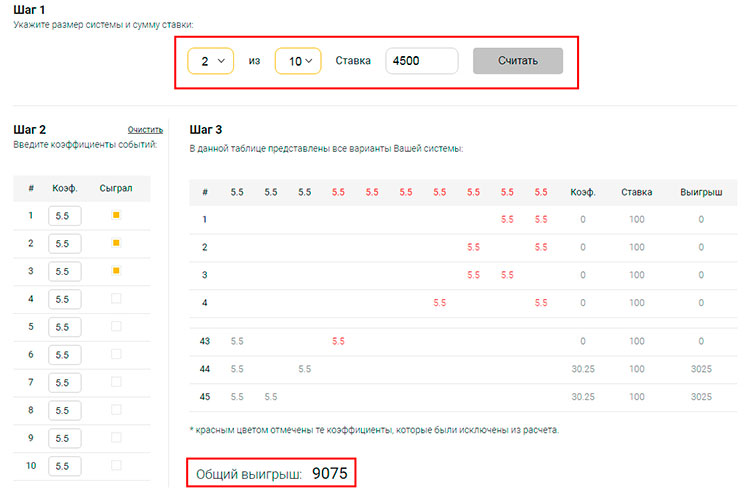Screen dimensions: 750x492
Task: Open the system size dropdown showing 2
Action: (x=210, y=61)
